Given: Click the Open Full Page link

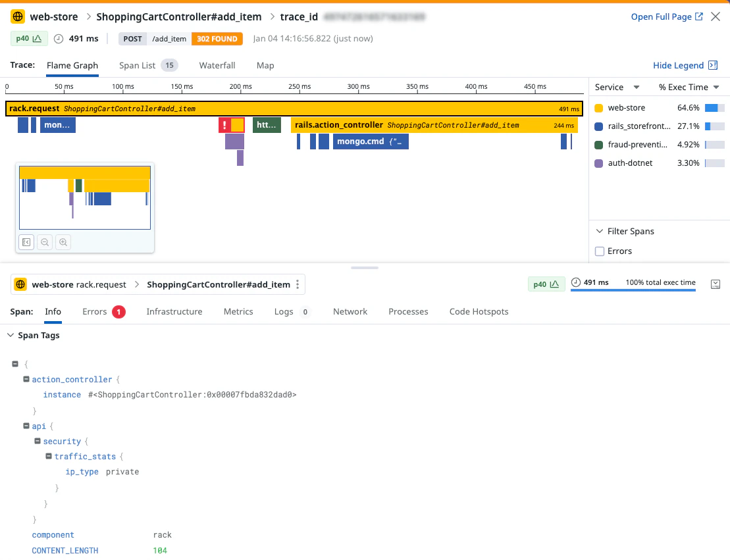Looking at the screenshot, I should [666, 16].
